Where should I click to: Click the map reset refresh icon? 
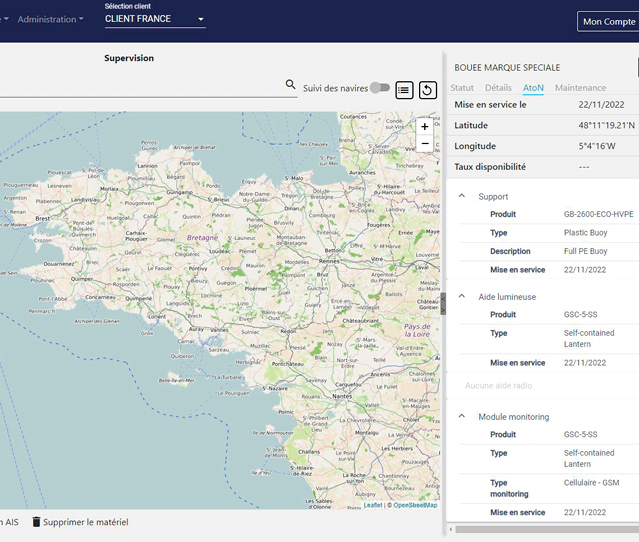(427, 90)
